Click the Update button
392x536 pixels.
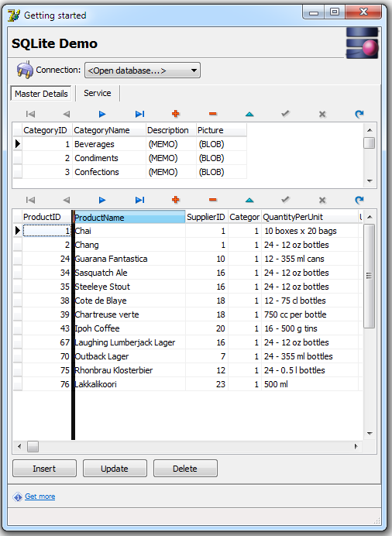point(115,469)
